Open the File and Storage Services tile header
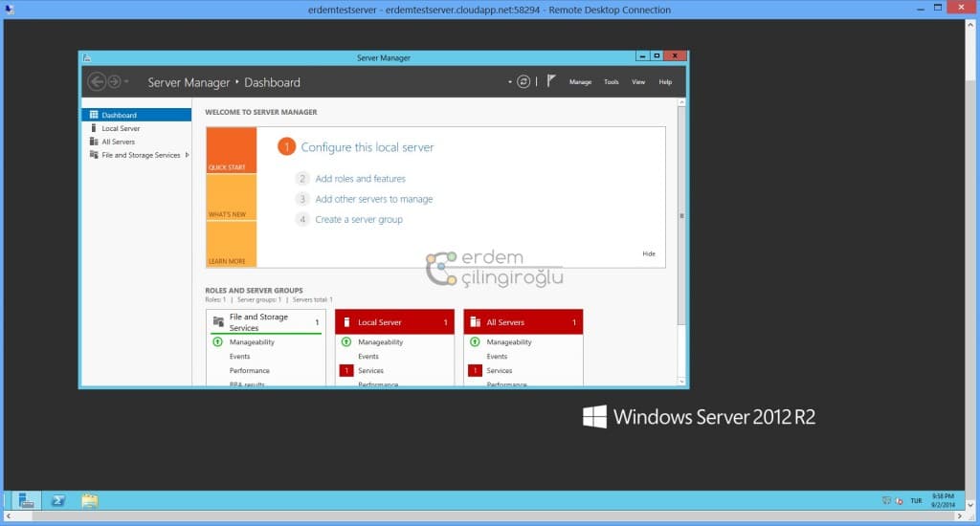 click(266, 321)
